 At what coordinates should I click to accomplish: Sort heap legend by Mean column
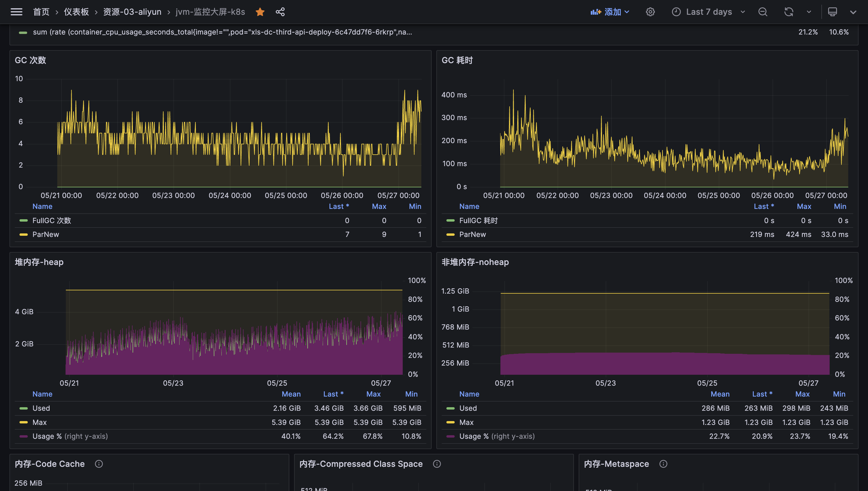[x=291, y=394]
